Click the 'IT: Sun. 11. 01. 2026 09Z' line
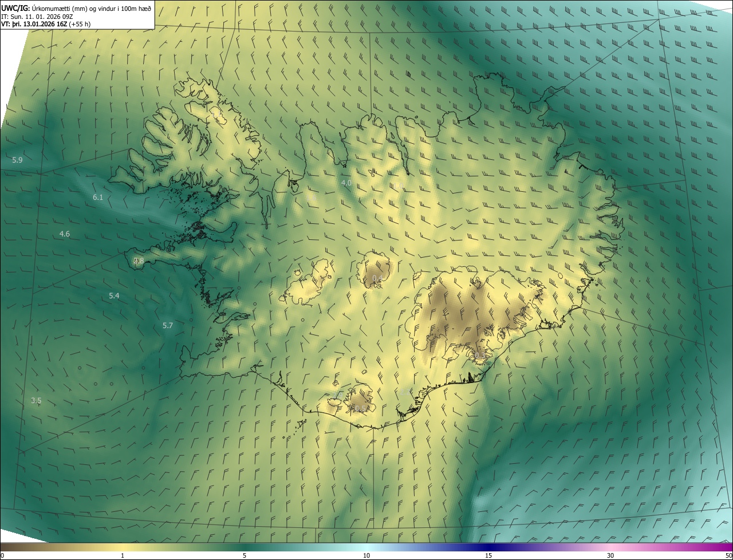The height and width of the screenshot is (560, 733). point(36,17)
